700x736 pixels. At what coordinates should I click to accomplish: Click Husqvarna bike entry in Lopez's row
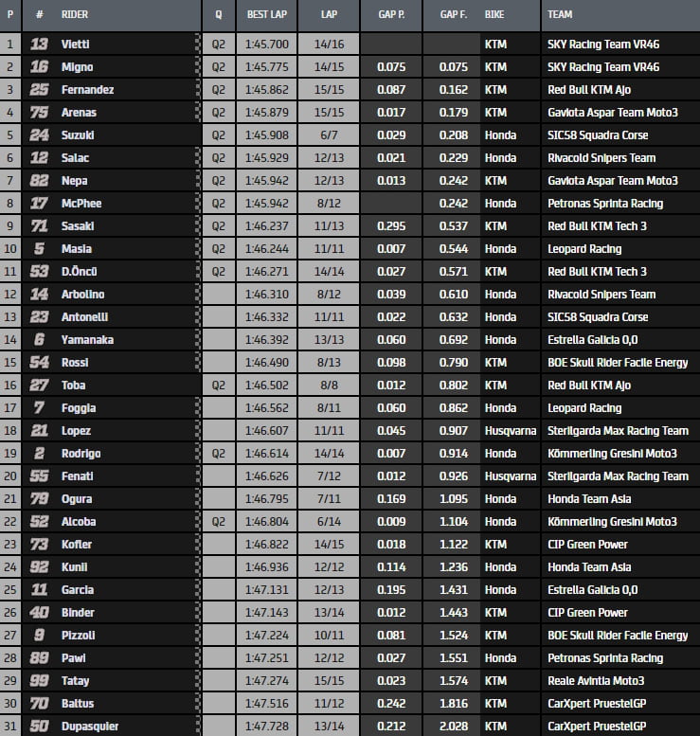[x=509, y=431]
